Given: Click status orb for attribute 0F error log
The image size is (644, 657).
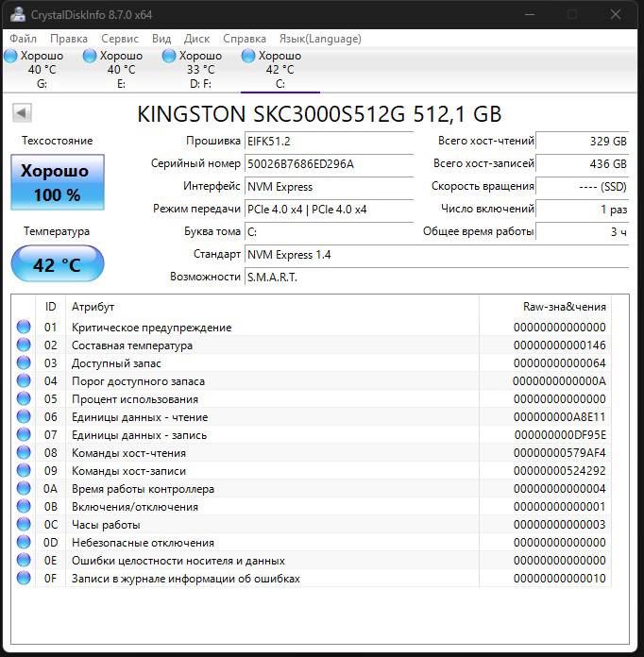Looking at the screenshot, I should pos(24,579).
